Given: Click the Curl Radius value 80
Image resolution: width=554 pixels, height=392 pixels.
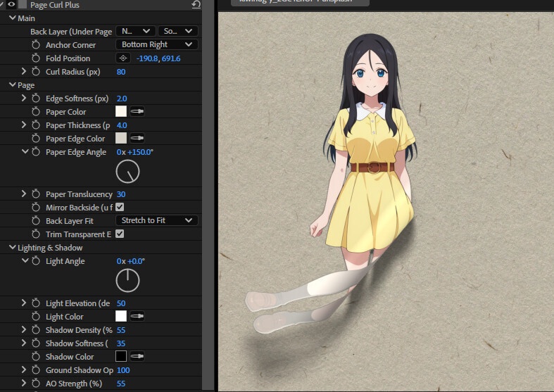Looking at the screenshot, I should (x=121, y=72).
